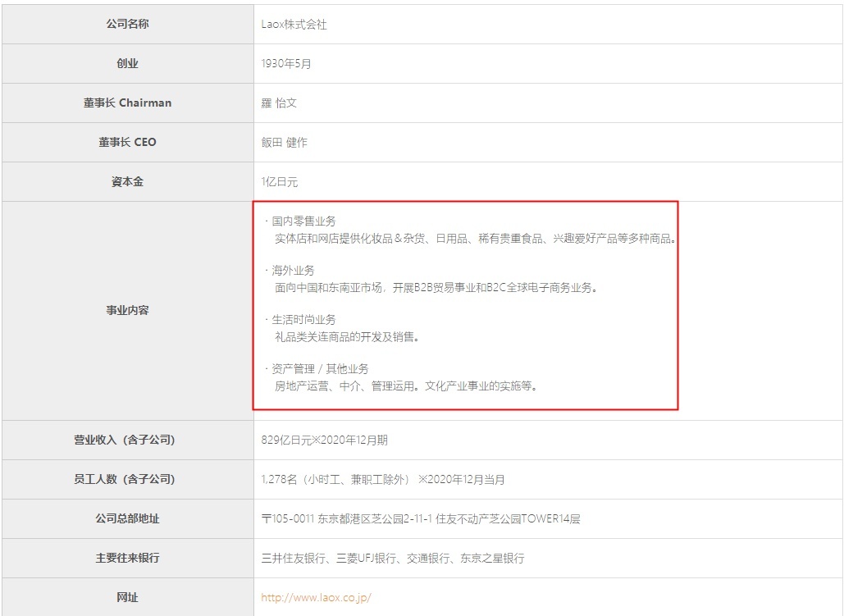Image resolution: width=844 pixels, height=616 pixels.
Task: Select the Laox株式会社 company name value
Action: (x=294, y=25)
